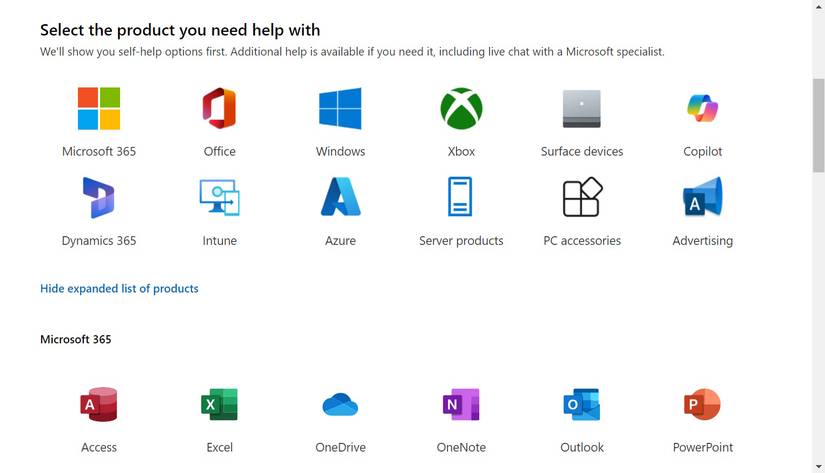Image resolution: width=825 pixels, height=473 pixels.
Task: Select the Dynamics 365 icon
Action: [99, 197]
